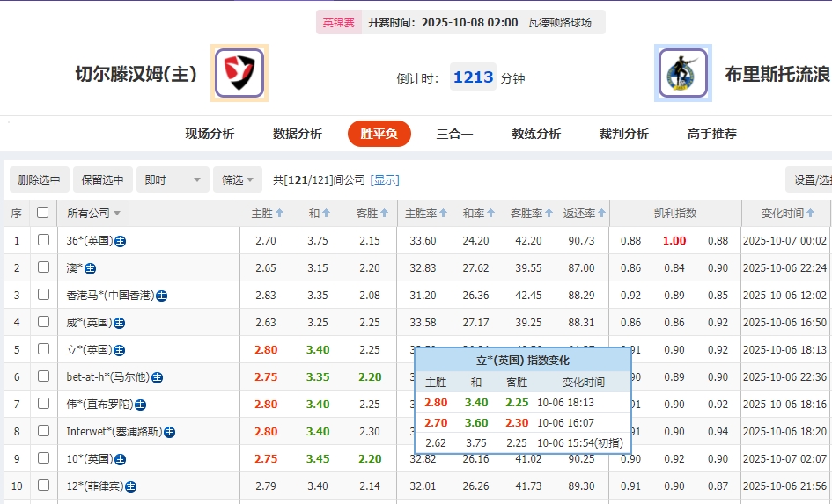Click company name bet-at-h*(马尔他)
This screenshot has height=504, width=832.
pos(107,376)
